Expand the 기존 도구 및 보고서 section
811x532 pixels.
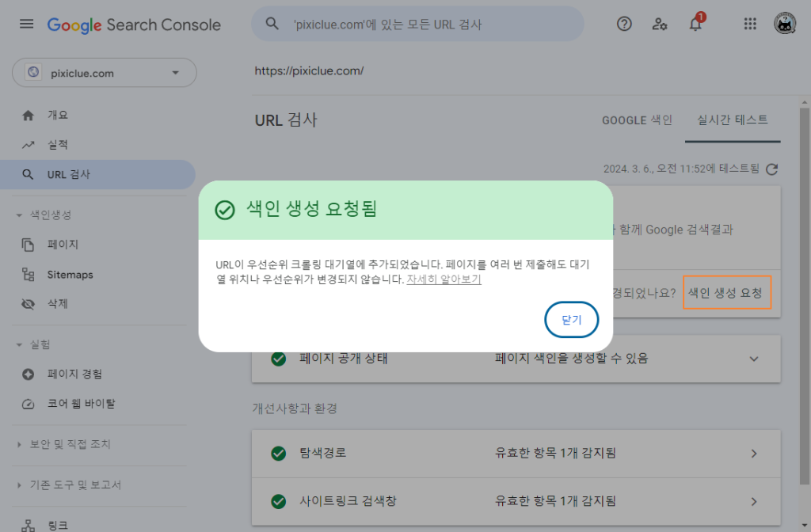19,485
